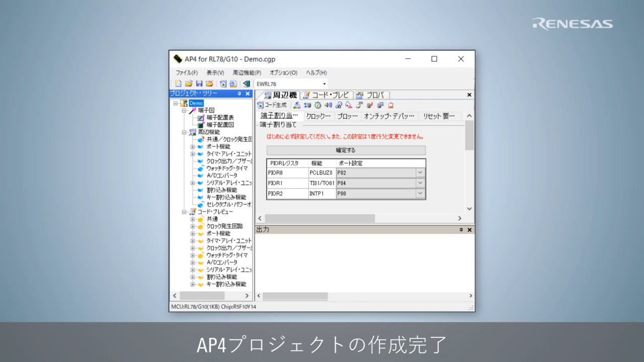Open the 周辺機能(P) menu
644x362 pixels.
point(247,73)
